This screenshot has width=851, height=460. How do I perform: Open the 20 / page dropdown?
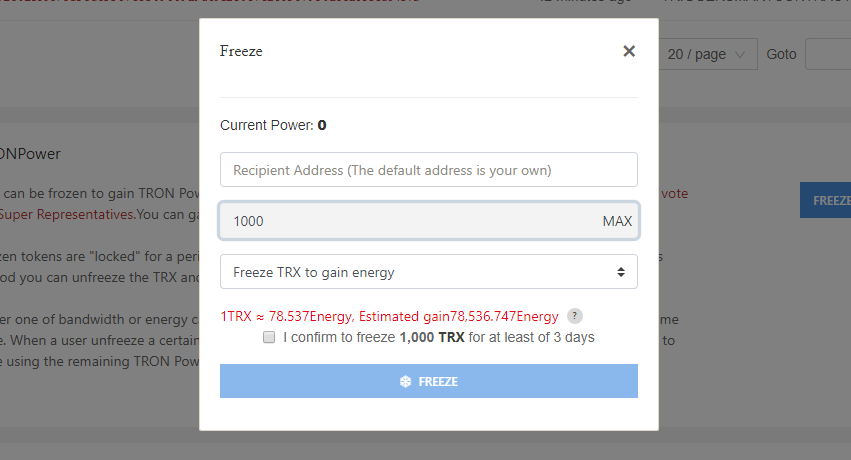[x=706, y=54]
